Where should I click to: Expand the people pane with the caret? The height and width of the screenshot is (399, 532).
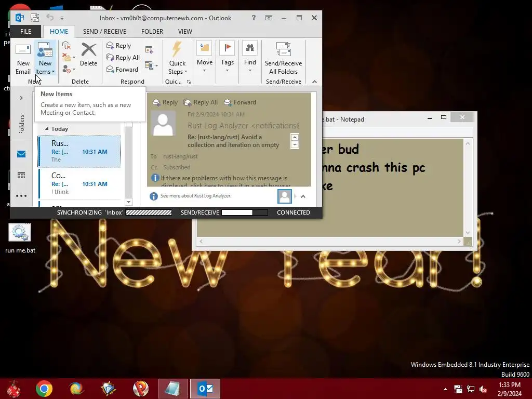[303, 196]
